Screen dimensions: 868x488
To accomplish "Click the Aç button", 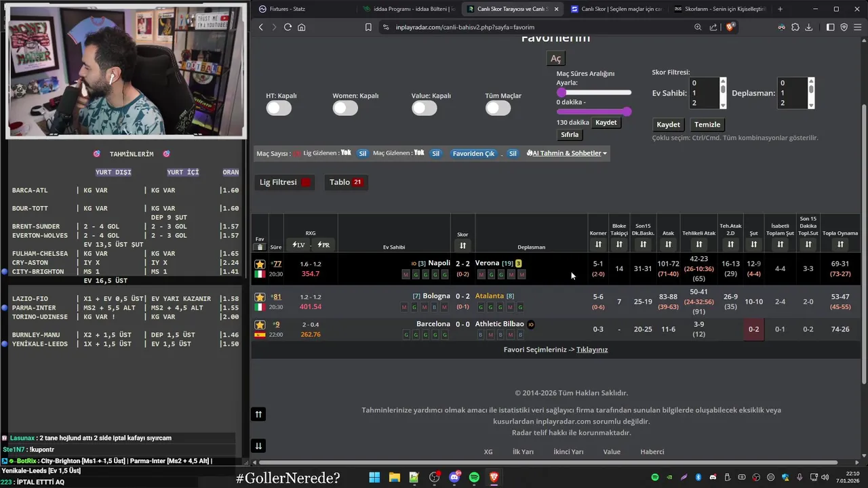I will click(555, 59).
